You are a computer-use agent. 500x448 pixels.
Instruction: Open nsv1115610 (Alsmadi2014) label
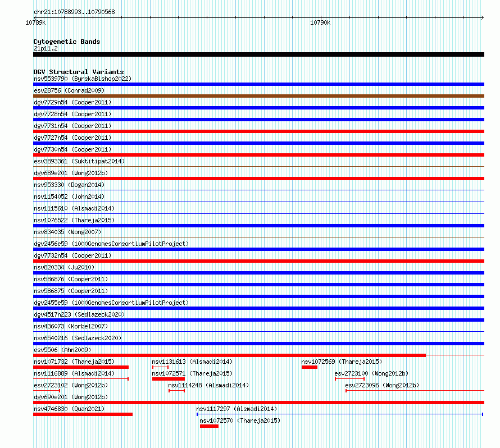pos(74,208)
